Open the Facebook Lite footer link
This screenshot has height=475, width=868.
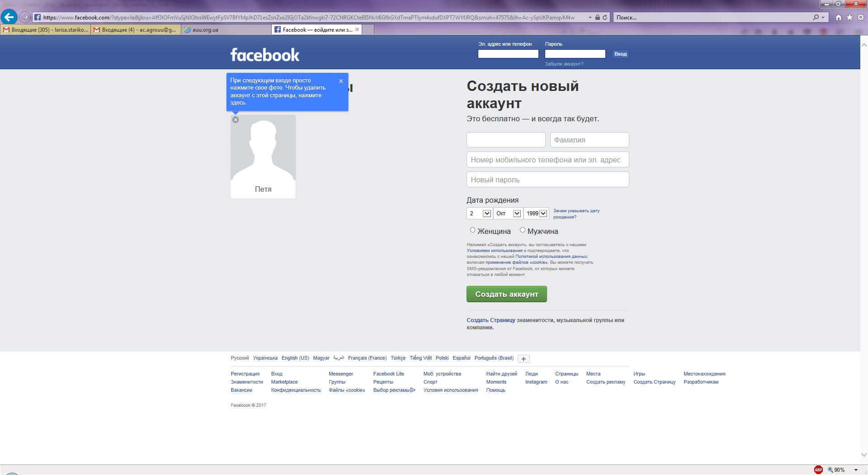pos(389,374)
